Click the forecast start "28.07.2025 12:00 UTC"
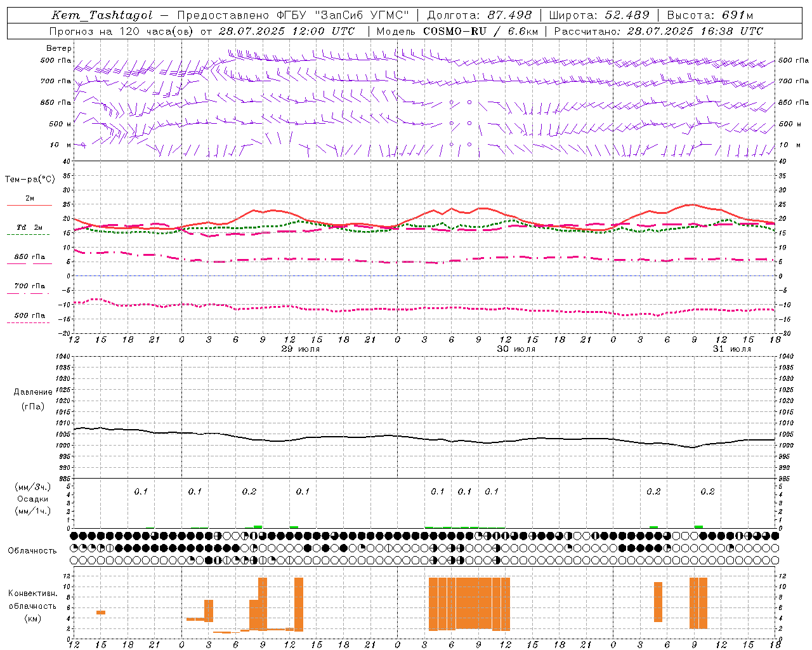 point(287,30)
